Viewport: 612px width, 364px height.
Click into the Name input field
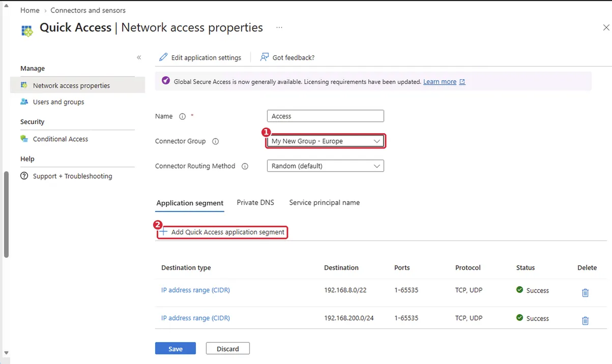[x=326, y=116]
